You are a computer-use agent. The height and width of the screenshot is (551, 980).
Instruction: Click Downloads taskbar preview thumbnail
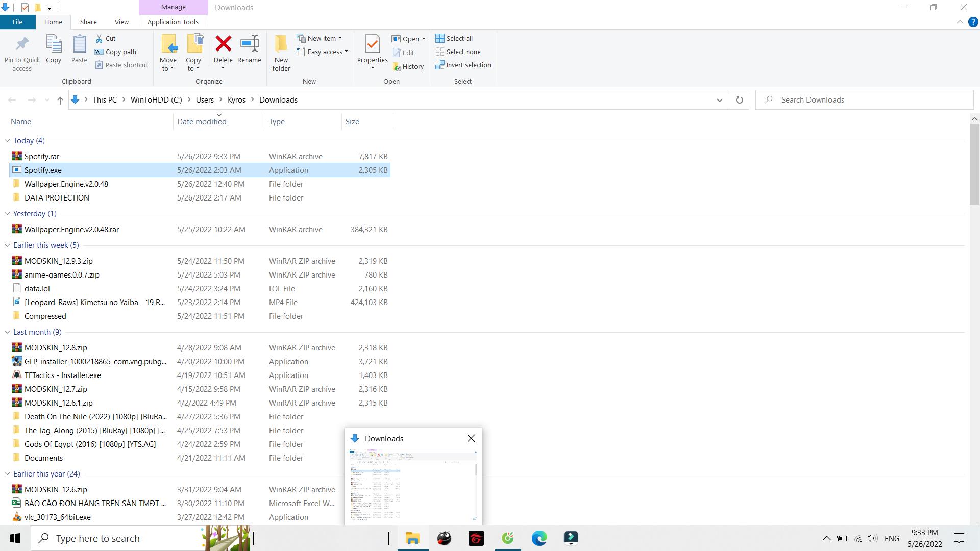point(412,485)
